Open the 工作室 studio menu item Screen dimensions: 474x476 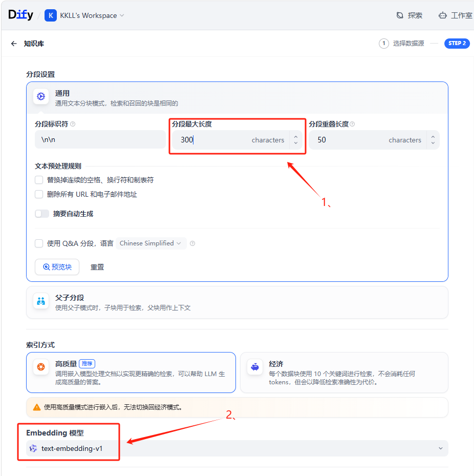pyautogui.click(x=456, y=15)
